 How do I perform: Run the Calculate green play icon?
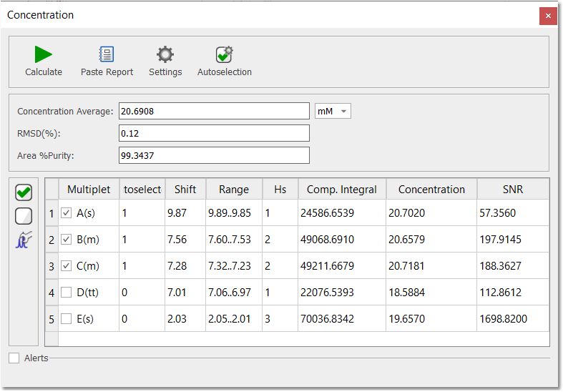[x=44, y=54]
